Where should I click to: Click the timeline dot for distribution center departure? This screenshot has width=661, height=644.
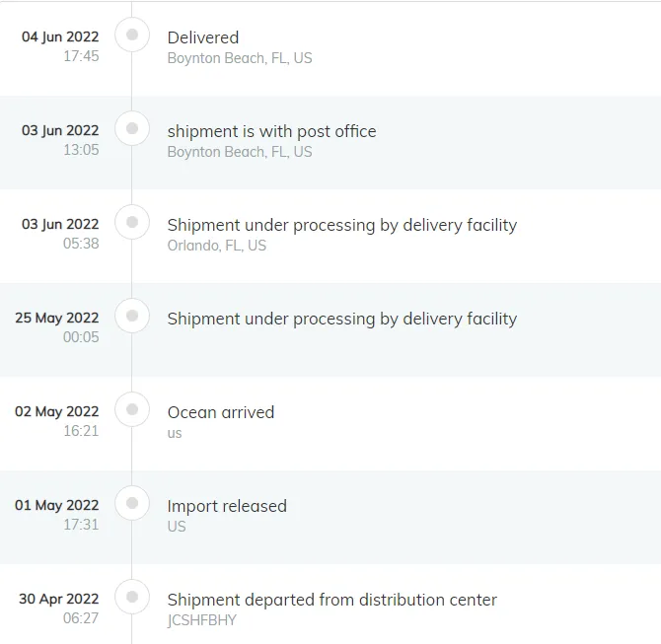(132, 597)
